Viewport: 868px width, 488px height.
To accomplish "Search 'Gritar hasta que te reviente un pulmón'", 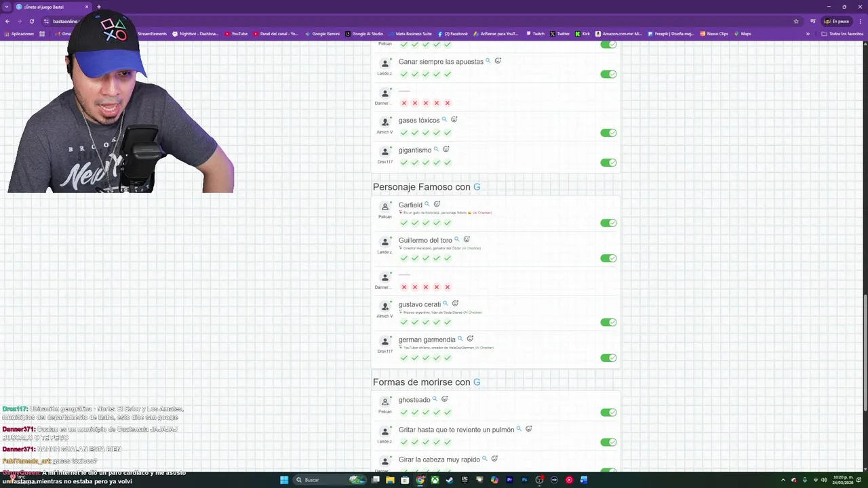I will [519, 429].
